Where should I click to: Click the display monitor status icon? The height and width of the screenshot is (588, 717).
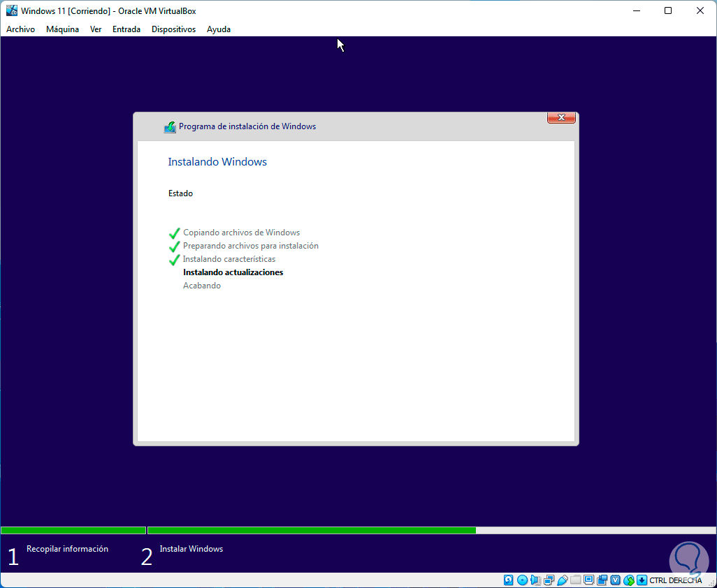[589, 580]
